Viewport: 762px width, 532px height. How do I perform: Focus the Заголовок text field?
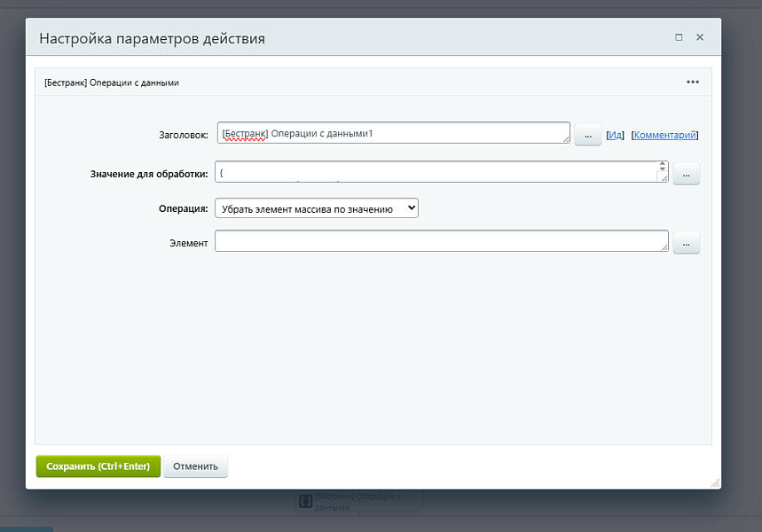(392, 133)
